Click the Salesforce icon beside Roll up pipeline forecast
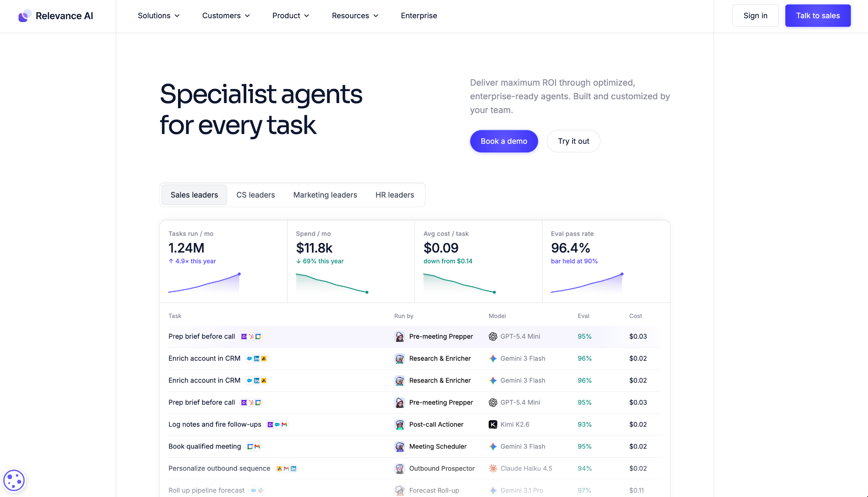 tap(253, 491)
